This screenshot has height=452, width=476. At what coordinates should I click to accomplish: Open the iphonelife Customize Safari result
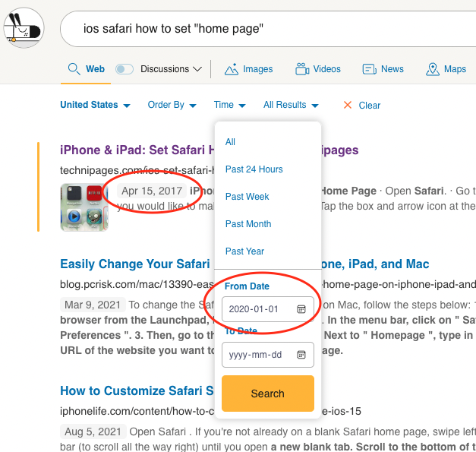[137, 391]
